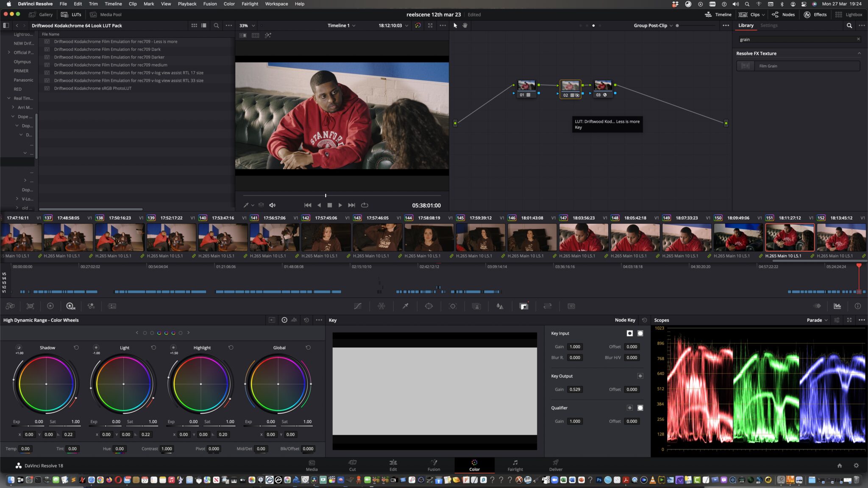The width and height of the screenshot is (868, 488).
Task: Open the Tracker palette icon
Action: [x=452, y=306]
